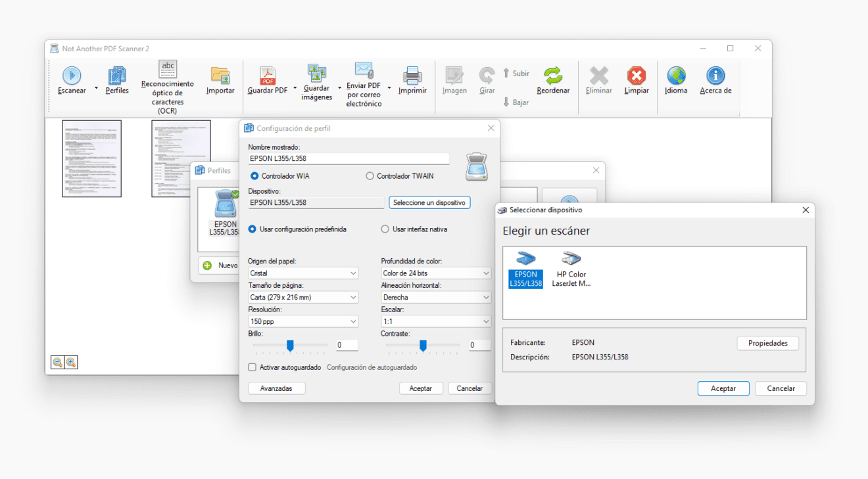Viewport: 868px width, 479px height.
Task: Click the Imprimir printer icon
Action: [x=412, y=76]
